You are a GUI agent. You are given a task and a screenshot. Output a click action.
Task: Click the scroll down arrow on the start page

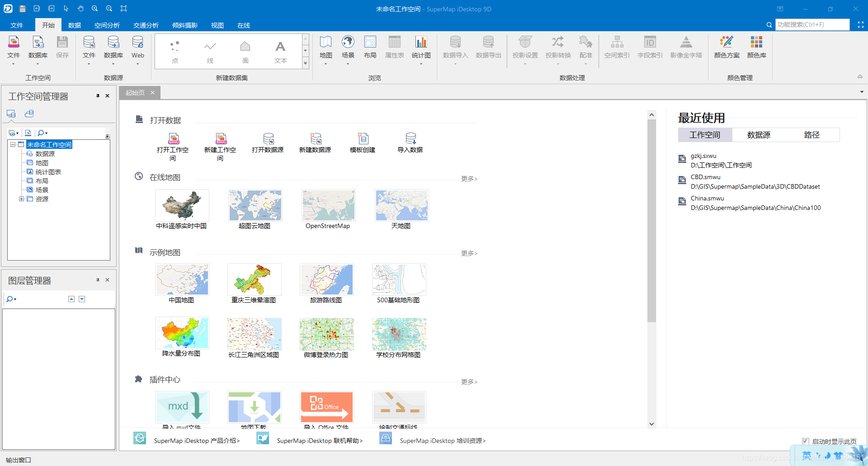tap(651, 424)
